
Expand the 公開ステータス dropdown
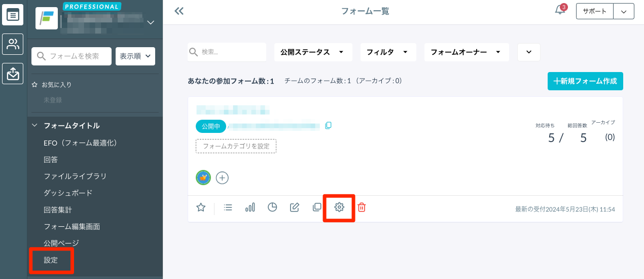coord(312,52)
